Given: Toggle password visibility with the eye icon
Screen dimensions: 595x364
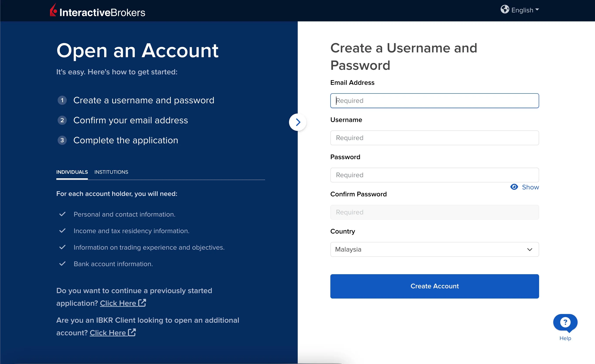Looking at the screenshot, I should coord(514,187).
